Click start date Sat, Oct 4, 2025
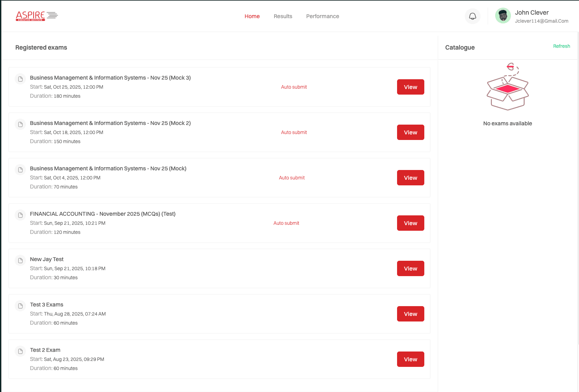 point(72,178)
